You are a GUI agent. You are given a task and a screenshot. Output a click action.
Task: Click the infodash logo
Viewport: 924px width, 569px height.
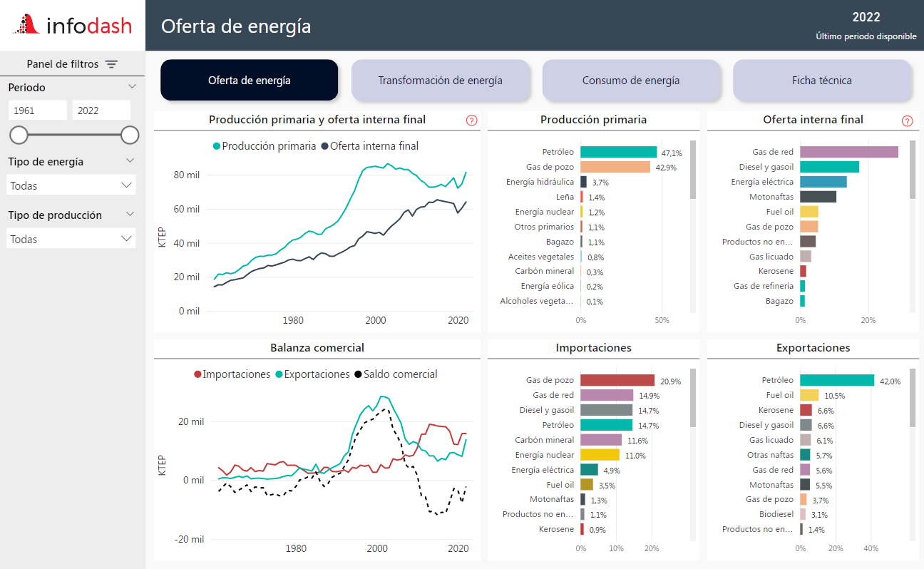(73, 26)
